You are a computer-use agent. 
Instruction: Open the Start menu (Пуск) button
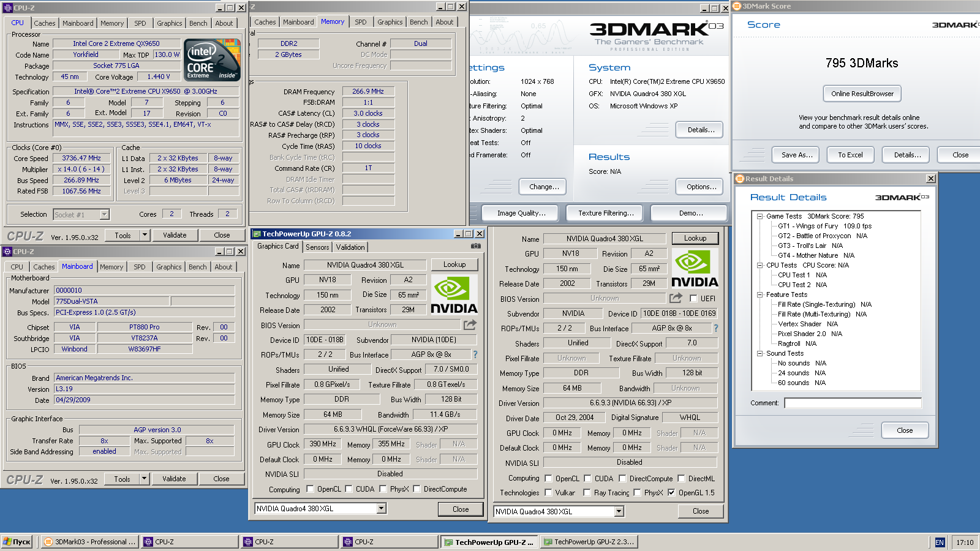pos(17,542)
